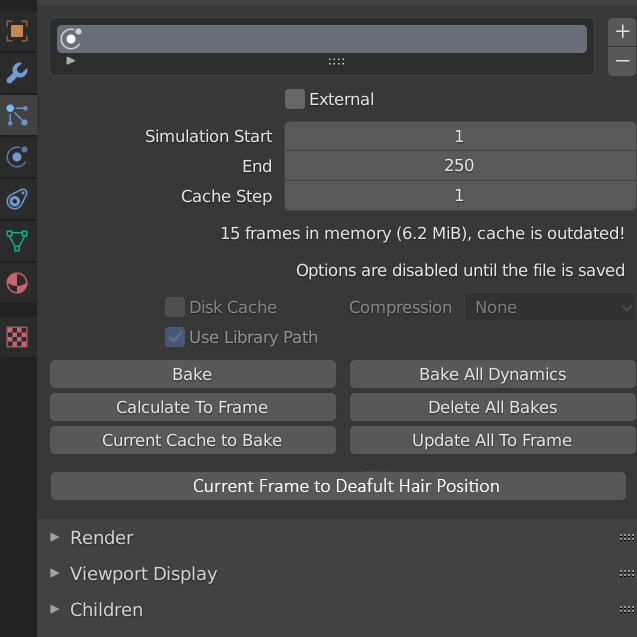Click Current Cache to Bake
The width and height of the screenshot is (637, 637).
(x=193, y=440)
